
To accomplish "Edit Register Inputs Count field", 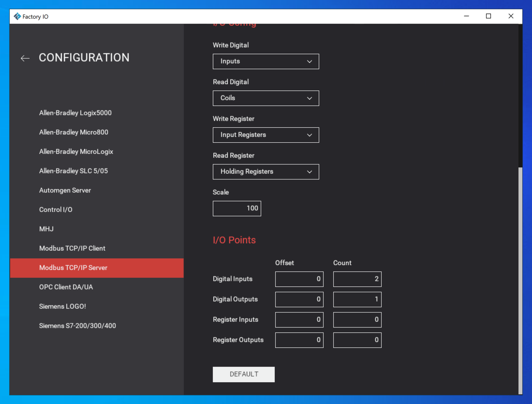I will click(357, 320).
